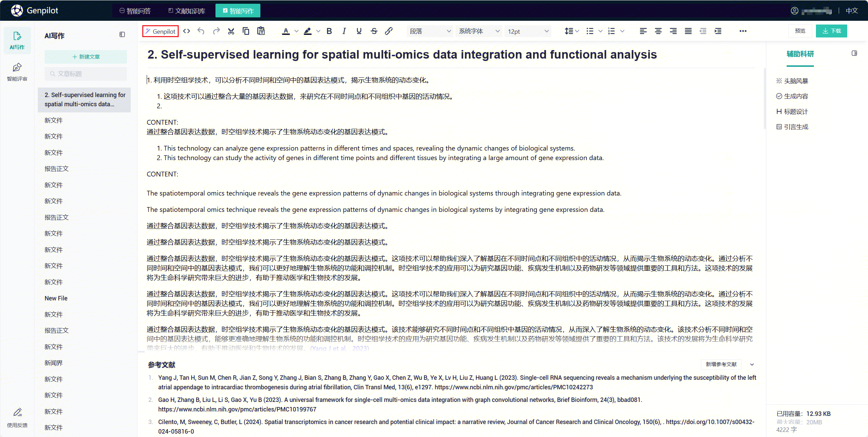Screen dimensions: 868x437
Task: Focus the 文章标题 search field
Action: (86, 74)
